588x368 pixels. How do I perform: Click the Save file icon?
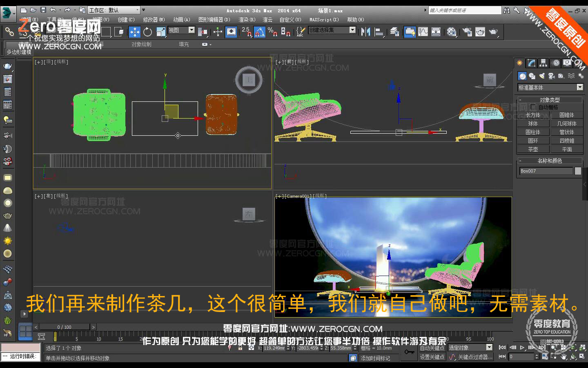(43, 10)
